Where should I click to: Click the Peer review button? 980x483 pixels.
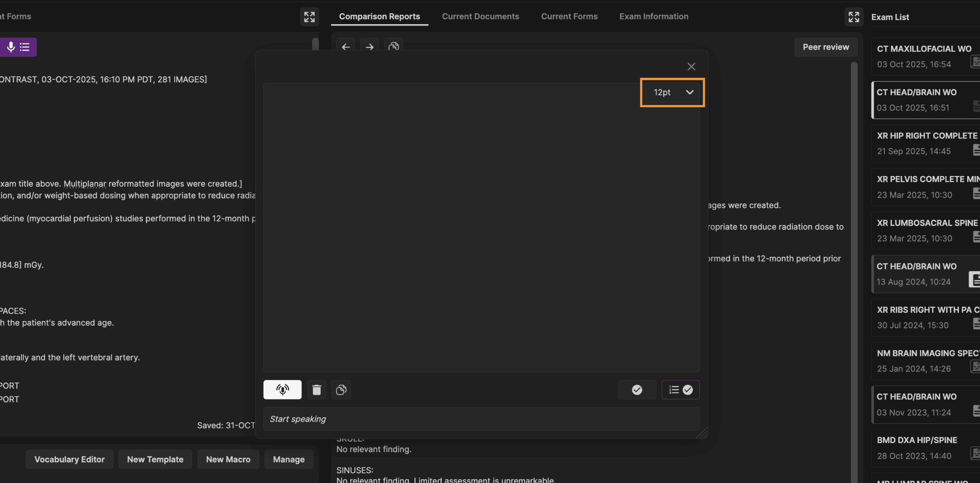point(825,47)
